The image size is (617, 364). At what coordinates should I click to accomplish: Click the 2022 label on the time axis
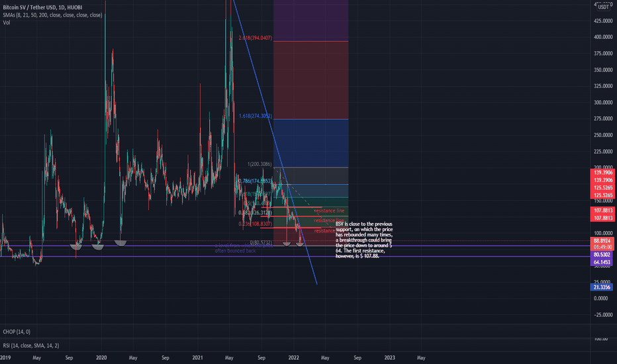[293, 357]
